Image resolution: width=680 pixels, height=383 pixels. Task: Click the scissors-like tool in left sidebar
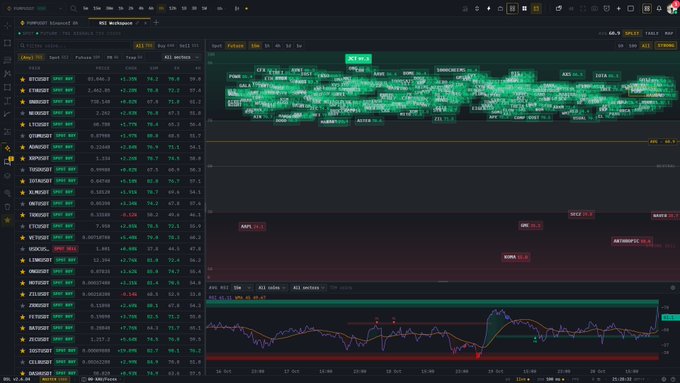pos(7,73)
